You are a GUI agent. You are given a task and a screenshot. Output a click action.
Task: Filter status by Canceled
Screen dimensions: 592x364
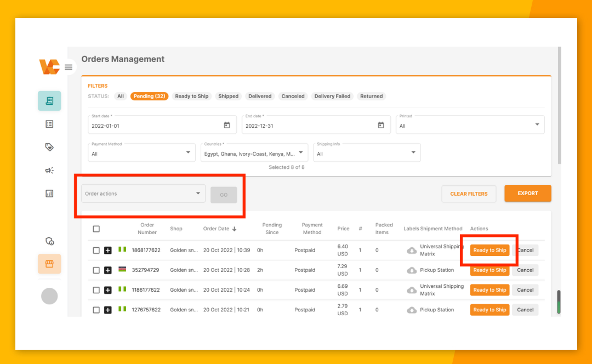pyautogui.click(x=293, y=96)
